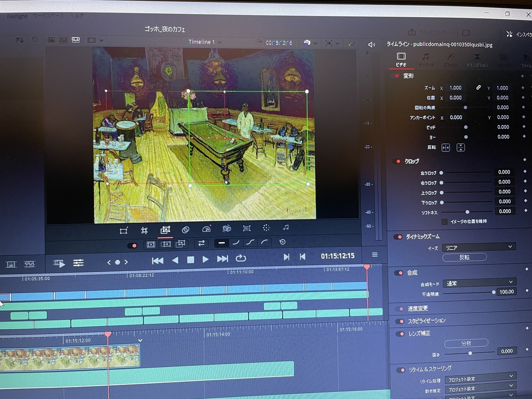Screen dimensions: 532x399
Task: Play the timeline in reverse
Action: [175, 260]
